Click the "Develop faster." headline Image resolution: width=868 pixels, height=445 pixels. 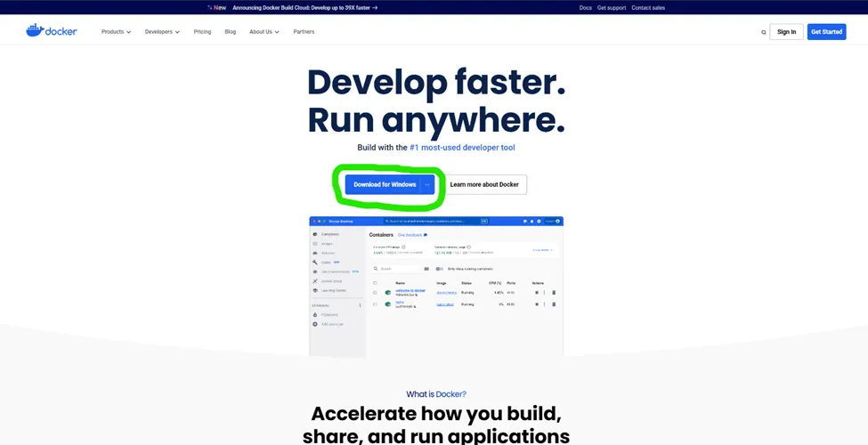pos(436,83)
